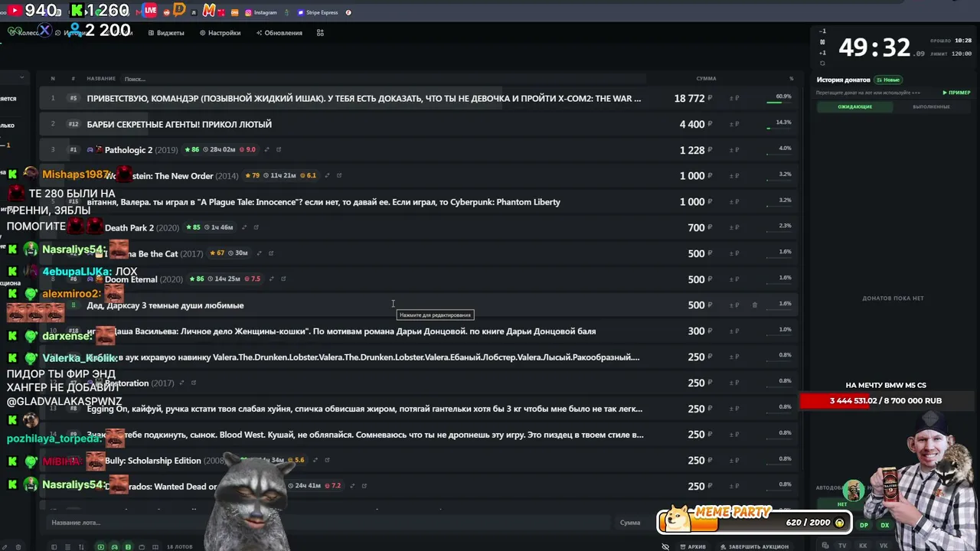This screenshot has height=551, width=980.
Task: Switch to the Выполненные donations tab
Action: coord(931,106)
